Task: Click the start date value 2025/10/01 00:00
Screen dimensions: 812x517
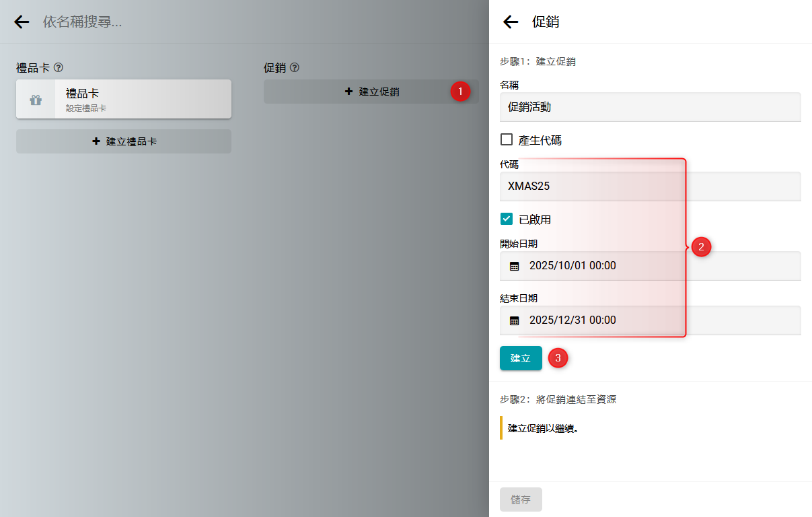Action: tap(573, 266)
